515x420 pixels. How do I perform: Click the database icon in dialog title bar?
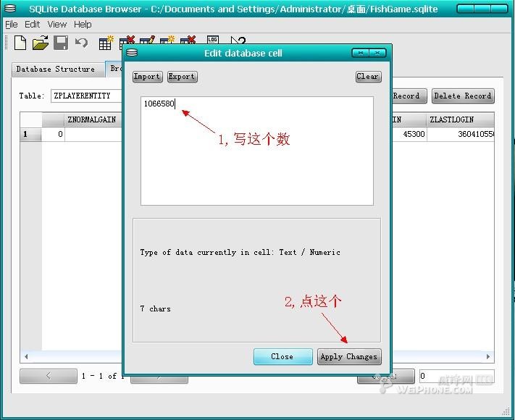[132, 53]
